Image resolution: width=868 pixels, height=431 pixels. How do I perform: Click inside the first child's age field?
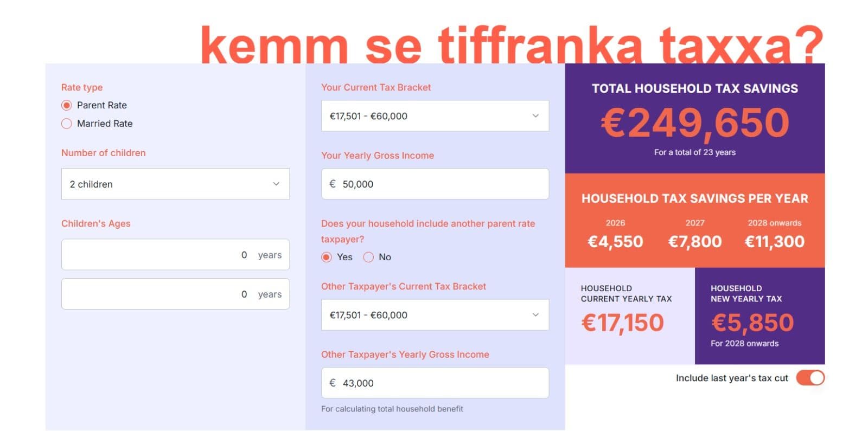(x=175, y=254)
